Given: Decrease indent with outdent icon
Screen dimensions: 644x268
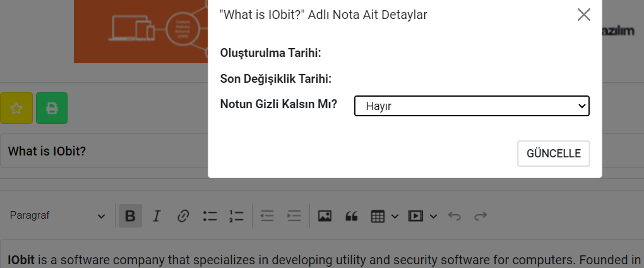Looking at the screenshot, I should click(x=267, y=216).
